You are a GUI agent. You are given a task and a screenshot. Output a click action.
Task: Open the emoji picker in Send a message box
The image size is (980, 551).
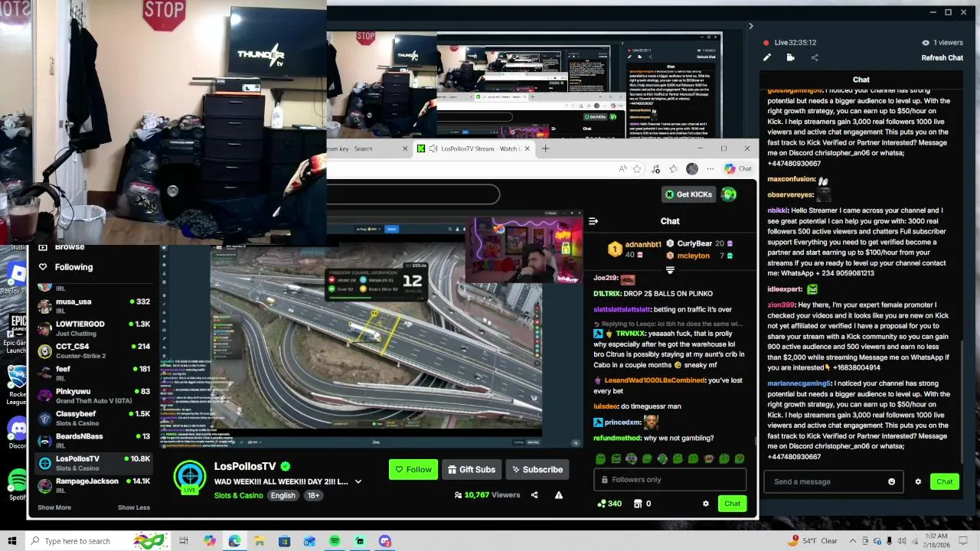pyautogui.click(x=891, y=481)
